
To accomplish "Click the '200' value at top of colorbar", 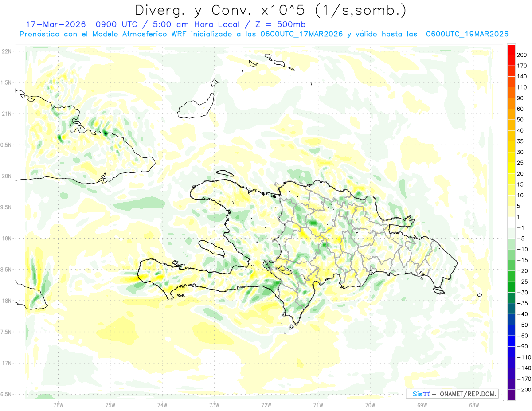I will tap(522, 55).
